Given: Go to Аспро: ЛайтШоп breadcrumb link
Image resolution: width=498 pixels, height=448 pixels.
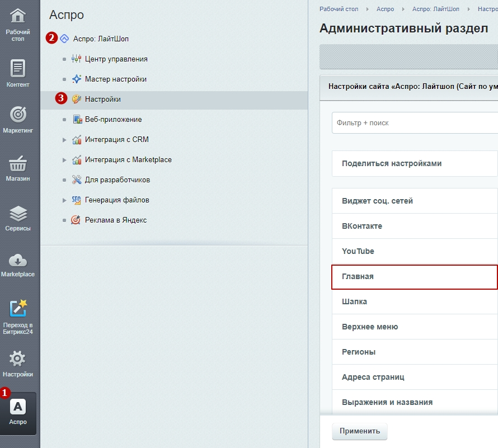Looking at the screenshot, I should coord(435,9).
